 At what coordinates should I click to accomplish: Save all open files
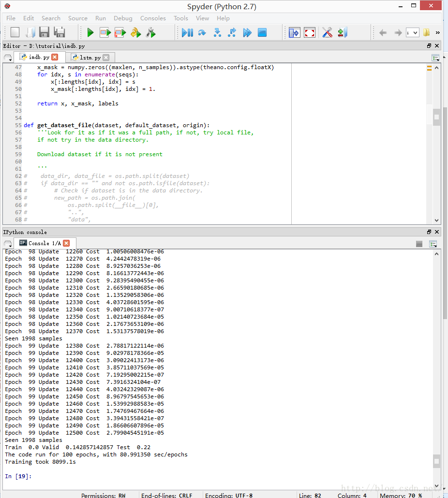[x=60, y=32]
